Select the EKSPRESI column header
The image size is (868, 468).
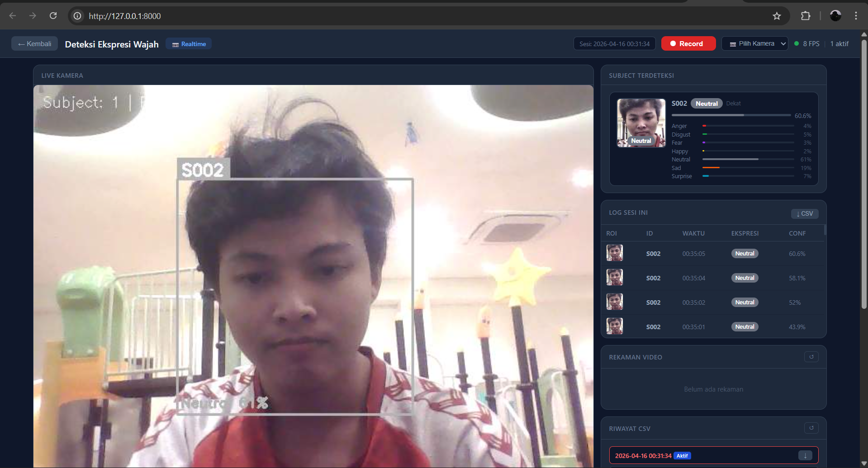click(x=745, y=233)
